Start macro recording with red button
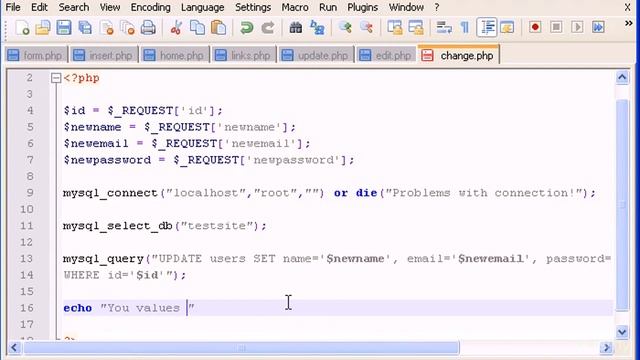The width and height of the screenshot is (640, 360). pyautogui.click(x=535, y=28)
